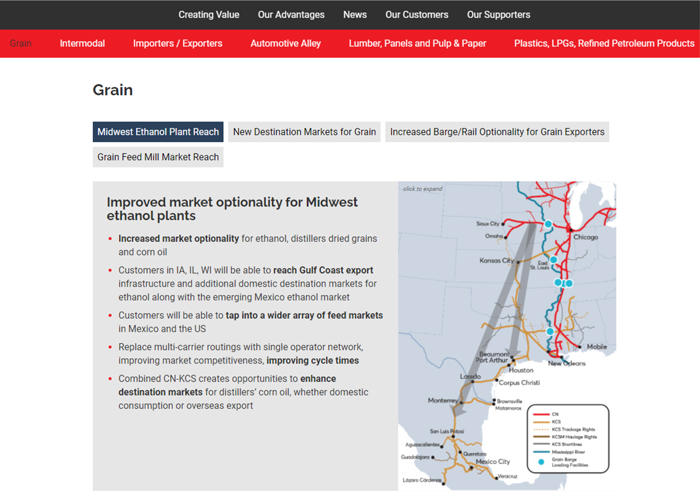Click the Chicago label on the map
700x491 pixels.
click(x=585, y=237)
